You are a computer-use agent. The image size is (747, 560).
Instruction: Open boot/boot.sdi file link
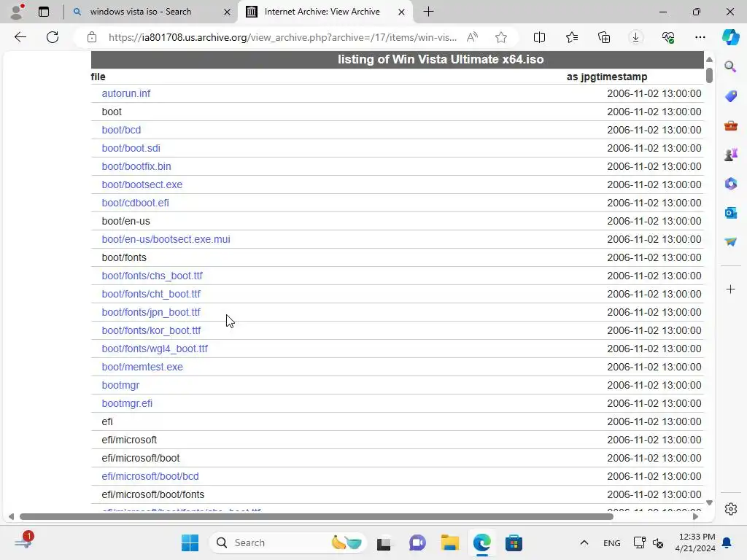click(131, 148)
